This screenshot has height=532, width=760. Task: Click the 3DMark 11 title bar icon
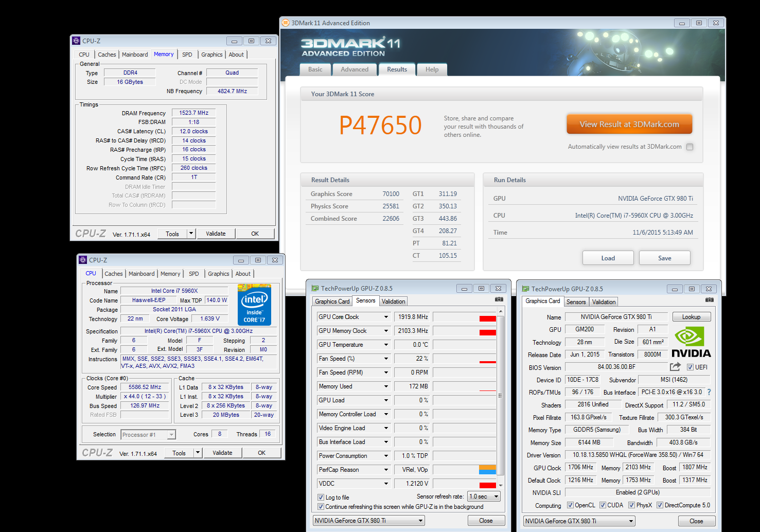click(x=286, y=23)
